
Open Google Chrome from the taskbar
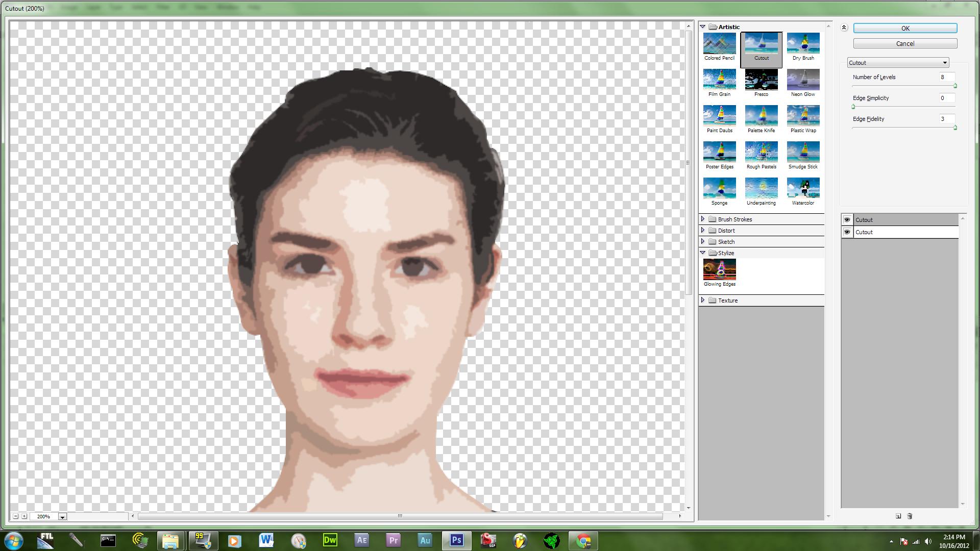583,540
